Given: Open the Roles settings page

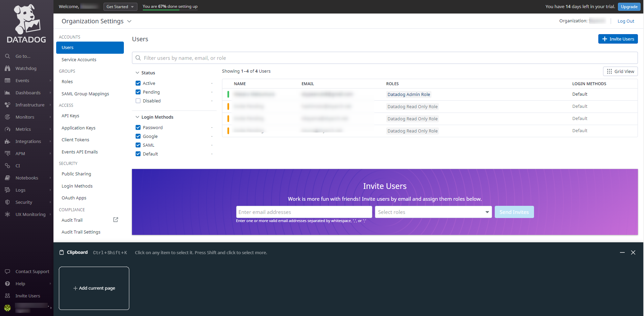Looking at the screenshot, I should coord(67,81).
